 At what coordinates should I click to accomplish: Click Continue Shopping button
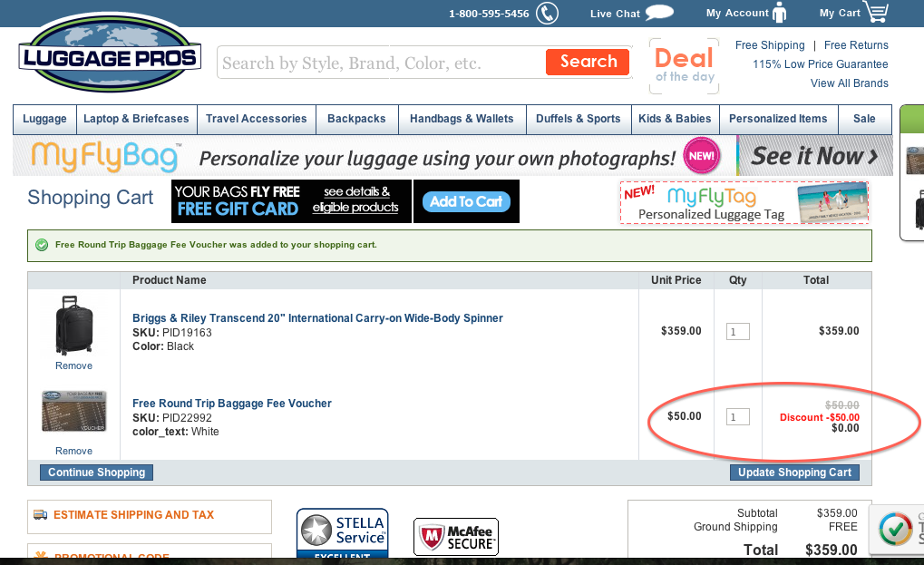pos(97,472)
